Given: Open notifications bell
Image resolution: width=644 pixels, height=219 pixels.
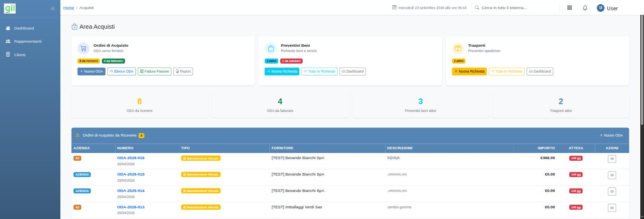Looking at the screenshot, I should (x=585, y=8).
